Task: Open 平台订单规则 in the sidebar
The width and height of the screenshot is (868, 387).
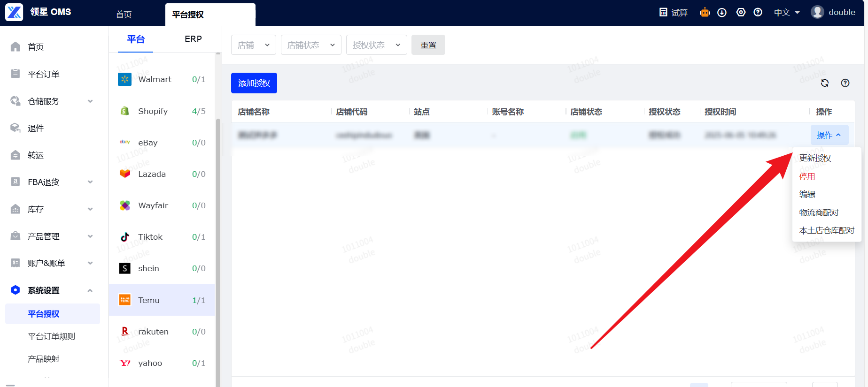Action: [x=51, y=336]
